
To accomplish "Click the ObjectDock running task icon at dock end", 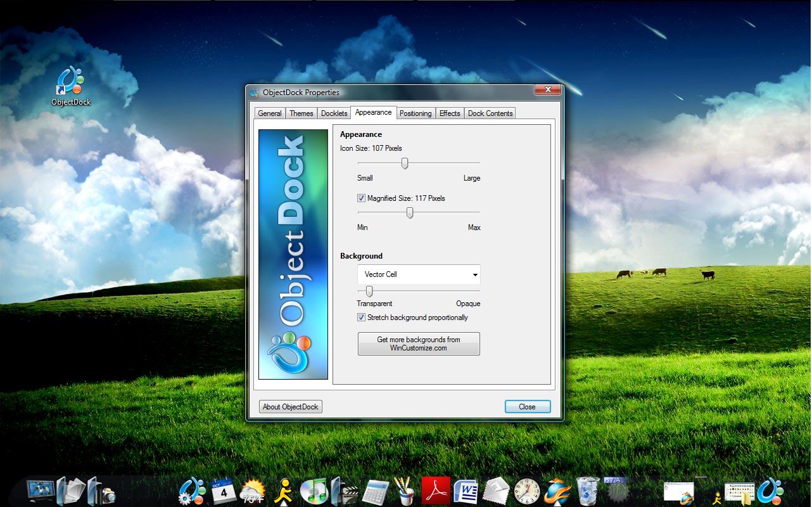I will pyautogui.click(x=771, y=491).
